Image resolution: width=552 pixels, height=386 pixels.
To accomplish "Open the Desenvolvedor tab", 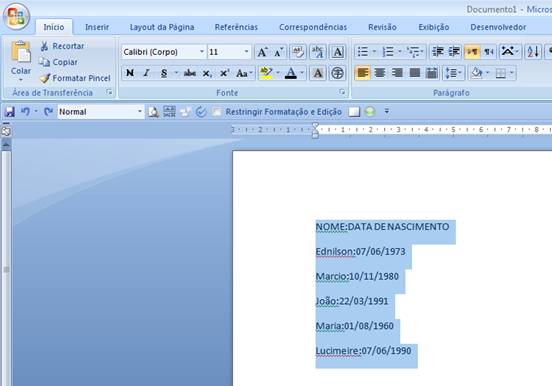I will click(498, 27).
